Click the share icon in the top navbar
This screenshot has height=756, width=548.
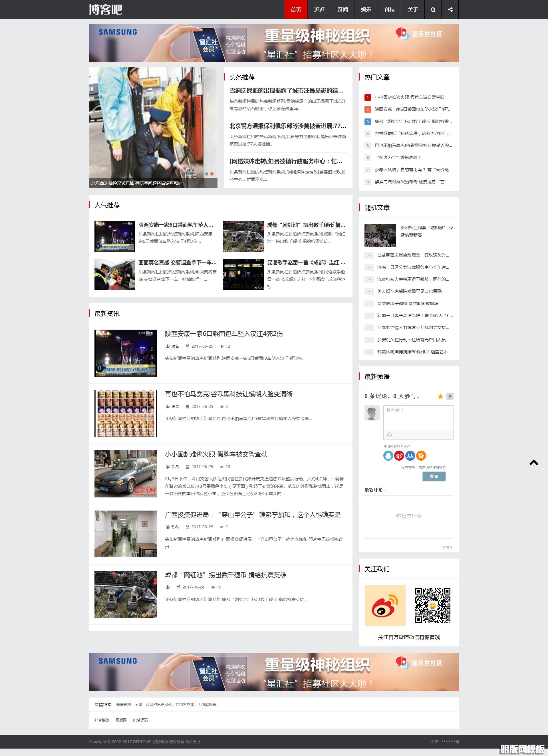click(x=450, y=10)
